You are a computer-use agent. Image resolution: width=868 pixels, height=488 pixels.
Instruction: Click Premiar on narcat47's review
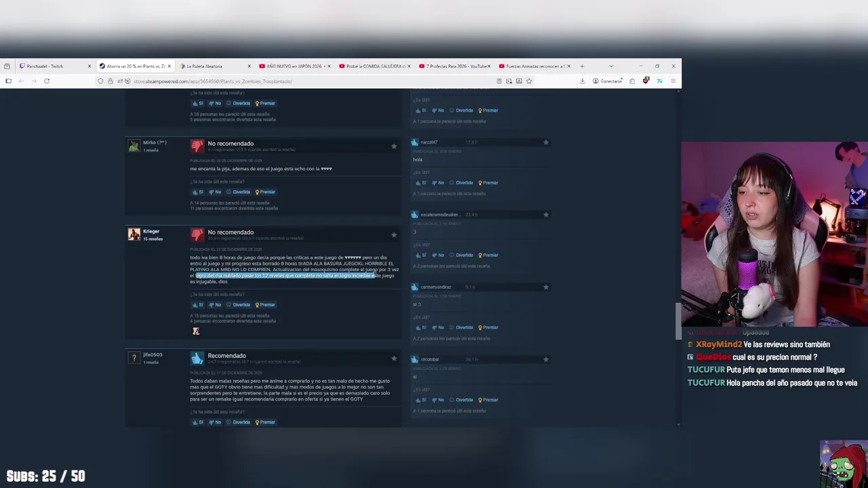click(x=488, y=183)
